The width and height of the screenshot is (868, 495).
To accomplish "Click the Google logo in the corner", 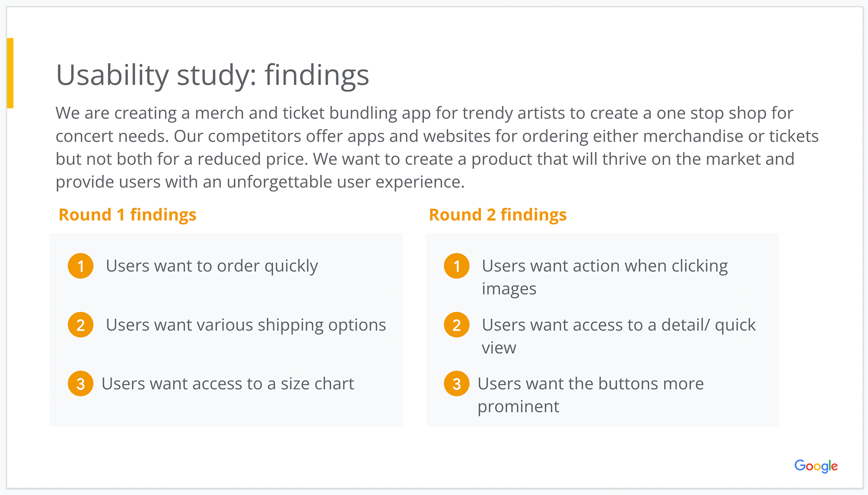I will click(x=816, y=466).
